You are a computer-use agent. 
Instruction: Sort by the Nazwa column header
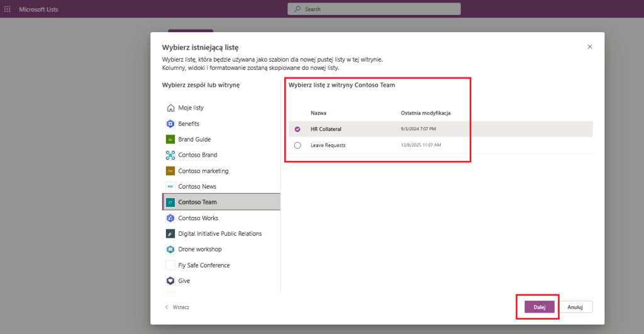point(318,113)
